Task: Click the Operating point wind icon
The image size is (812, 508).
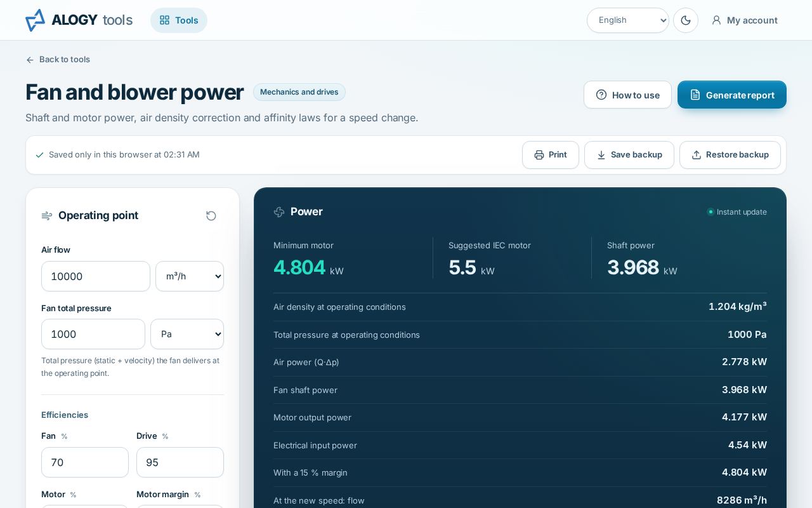Action: click(x=46, y=216)
